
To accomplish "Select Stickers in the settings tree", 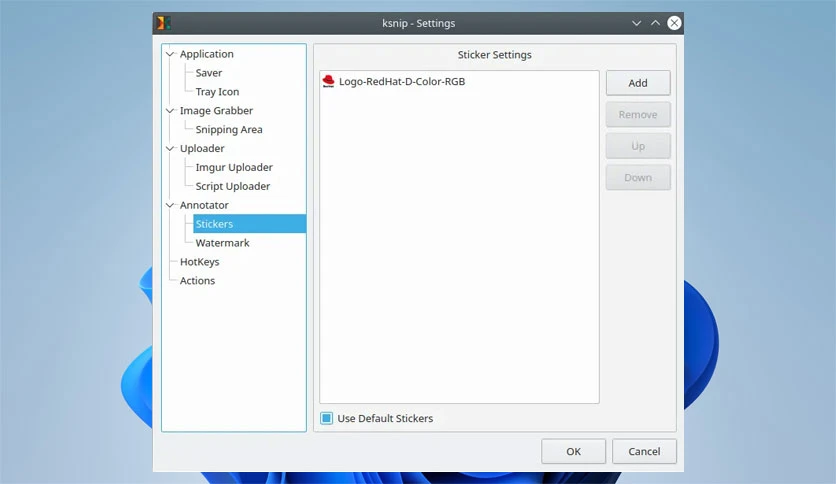I will [x=250, y=224].
